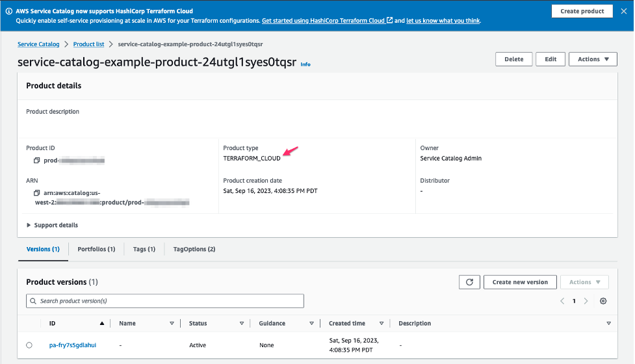Click the Service Catalog Admin owner text
Screen dimensions: 635x364
click(450, 159)
